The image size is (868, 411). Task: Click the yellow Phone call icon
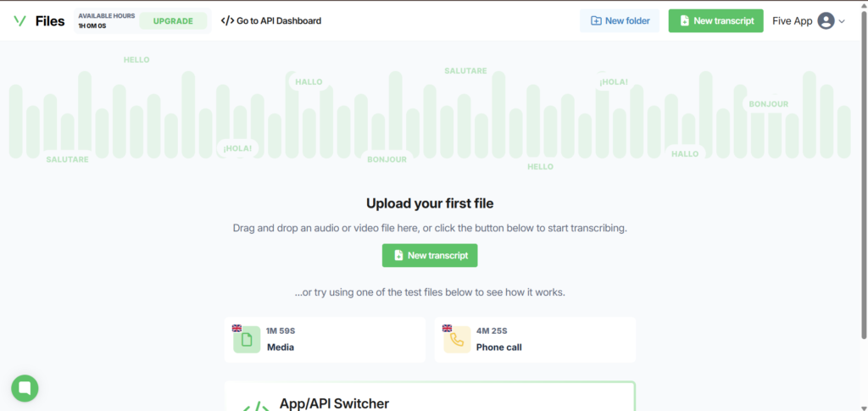457,340
